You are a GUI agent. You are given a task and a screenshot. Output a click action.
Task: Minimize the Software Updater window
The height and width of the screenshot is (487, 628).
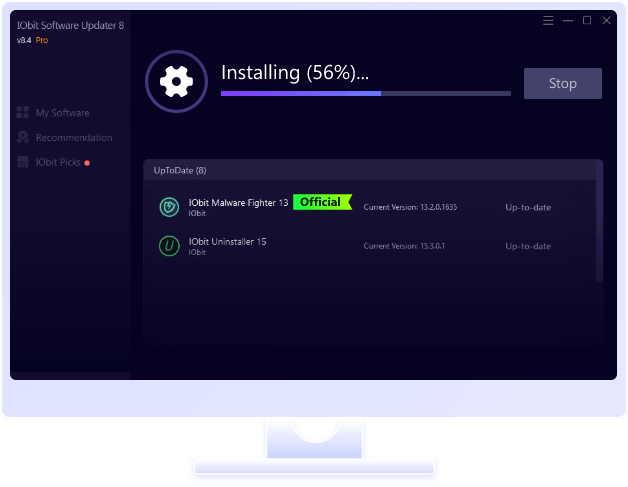[x=568, y=20]
